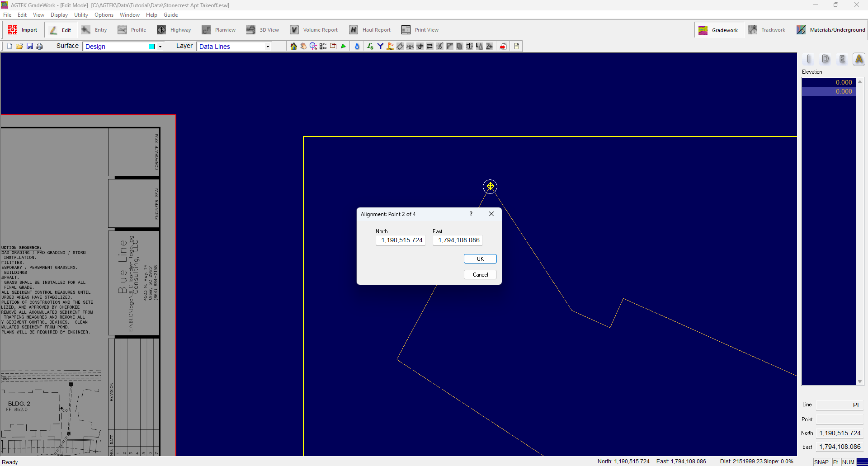Select the Pan hand tool
This screenshot has width=868, height=466.
click(303, 46)
